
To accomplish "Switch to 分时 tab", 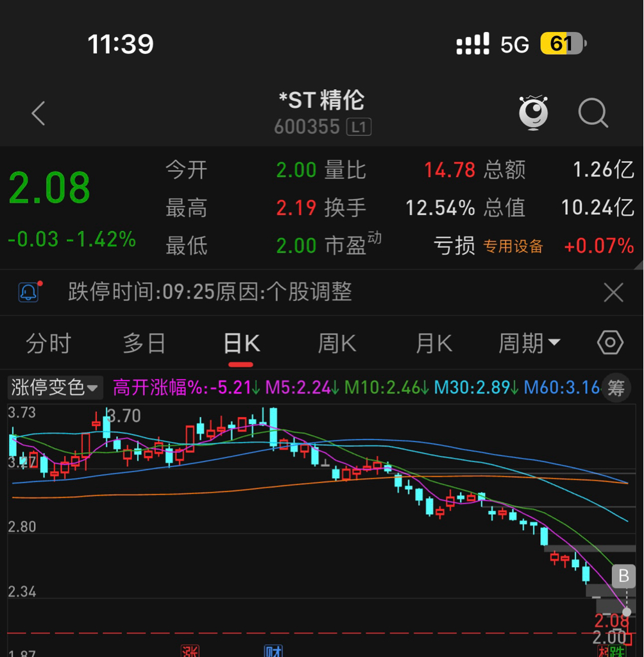I will click(49, 344).
